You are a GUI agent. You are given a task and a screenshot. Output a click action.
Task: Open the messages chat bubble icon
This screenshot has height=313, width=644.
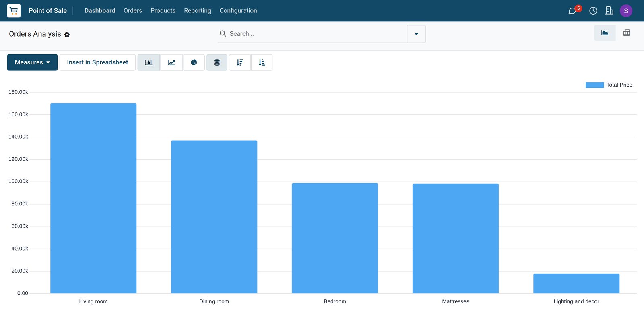(572, 11)
